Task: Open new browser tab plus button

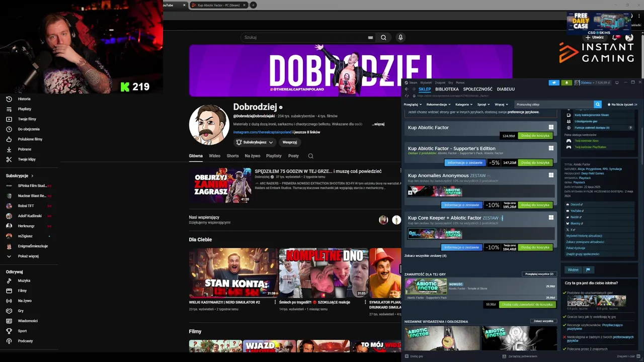Action: 253,5
